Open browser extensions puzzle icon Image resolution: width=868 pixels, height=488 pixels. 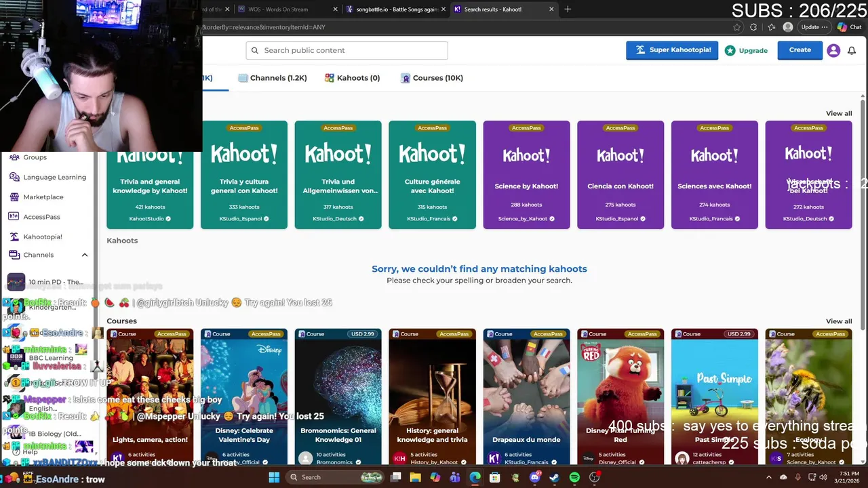coord(753,27)
